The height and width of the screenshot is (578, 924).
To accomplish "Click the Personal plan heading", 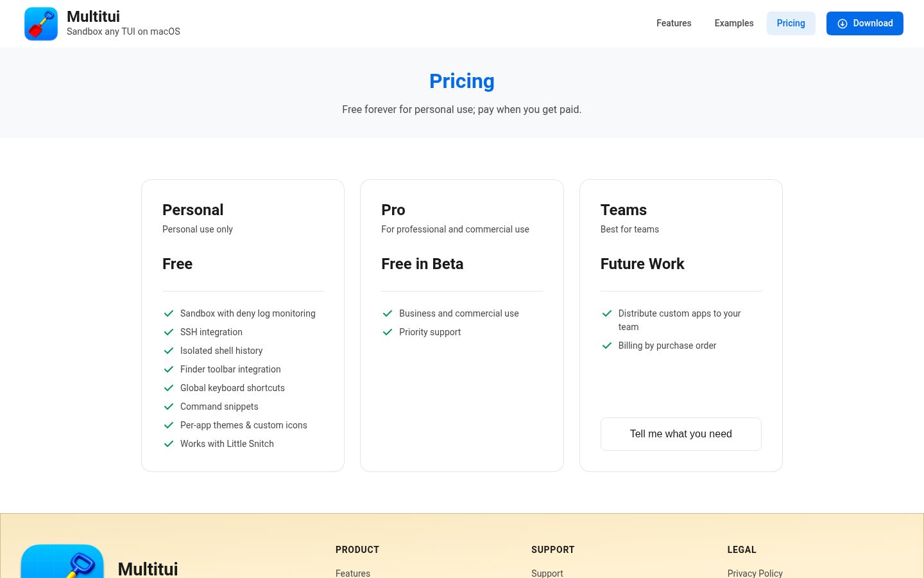I will (193, 210).
